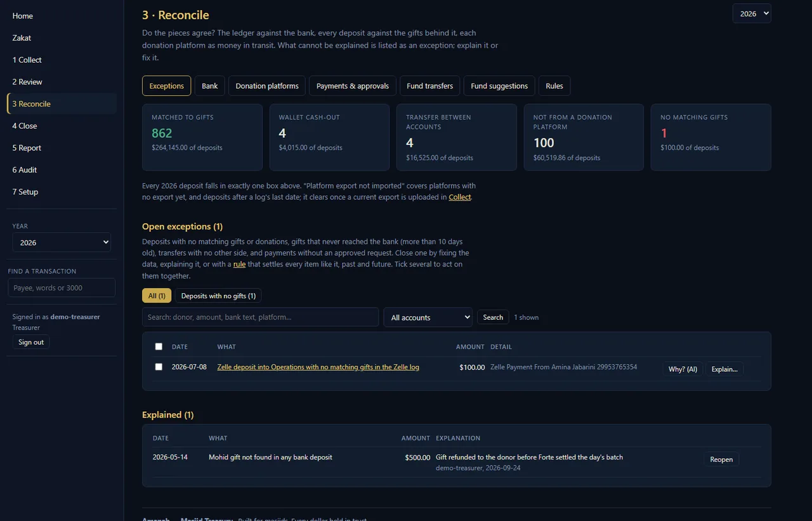Viewport: 812px width, 521px height.
Task: Open the Rules tab
Action: tap(554, 86)
